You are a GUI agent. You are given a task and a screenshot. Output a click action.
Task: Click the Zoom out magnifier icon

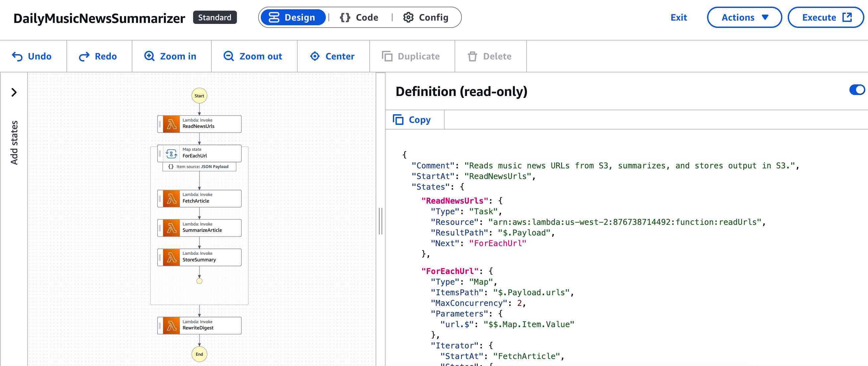[229, 56]
